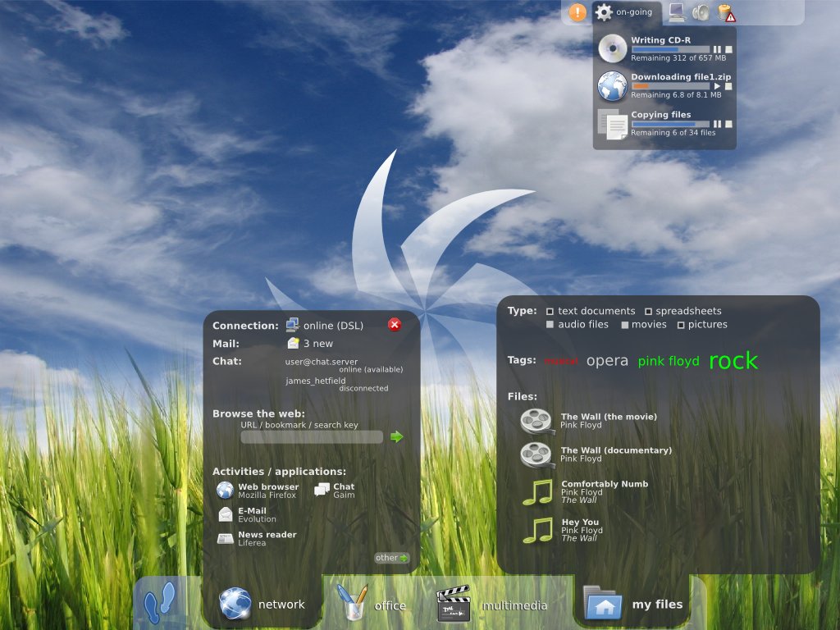Open the speaker volume icon
Viewport: 840px width, 630px height.
[700, 12]
